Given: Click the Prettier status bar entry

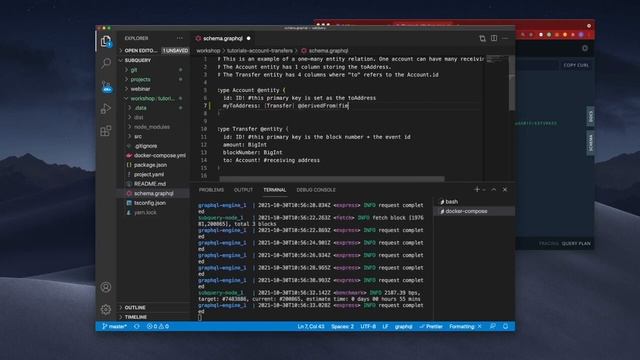Looking at the screenshot, I should 431,327.
